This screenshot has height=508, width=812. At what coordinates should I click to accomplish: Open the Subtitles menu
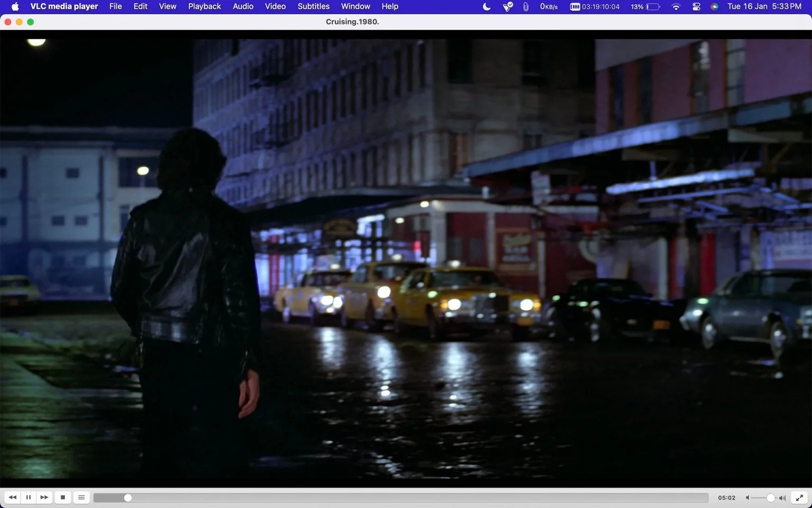[313, 6]
